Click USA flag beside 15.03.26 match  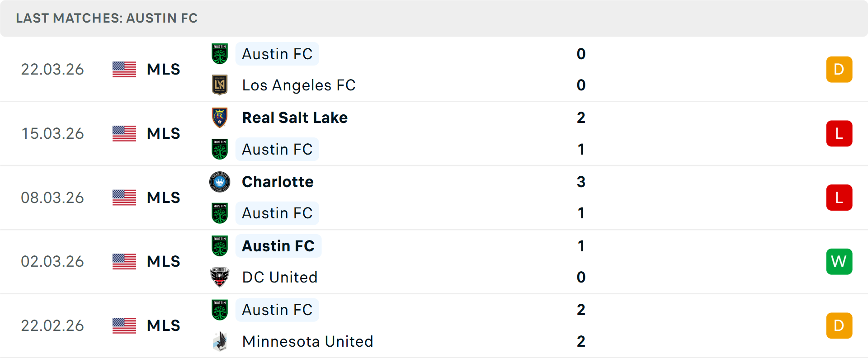click(x=124, y=133)
